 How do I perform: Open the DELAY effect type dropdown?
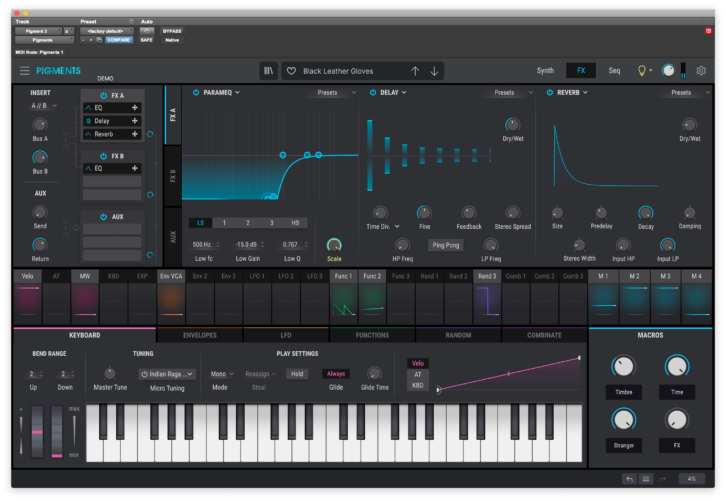(x=393, y=93)
